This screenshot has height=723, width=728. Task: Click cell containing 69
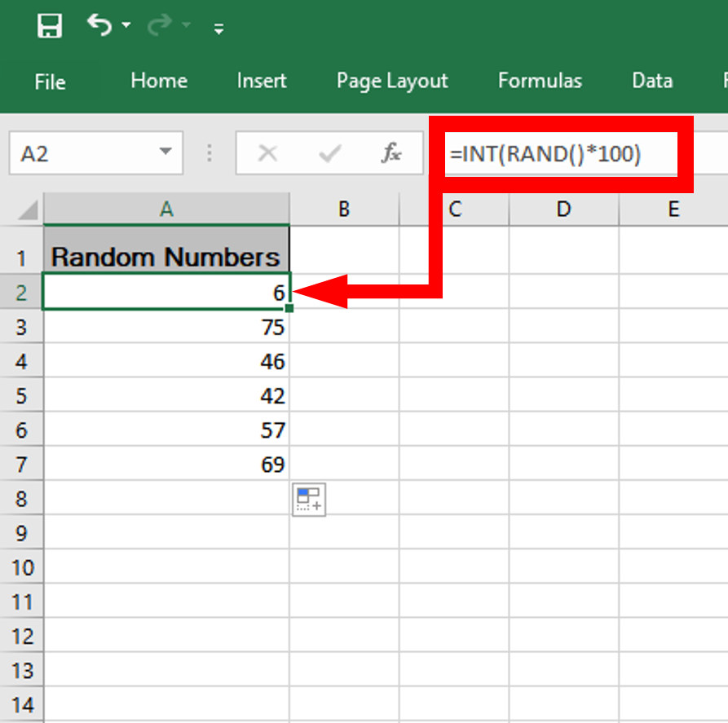[x=166, y=465]
